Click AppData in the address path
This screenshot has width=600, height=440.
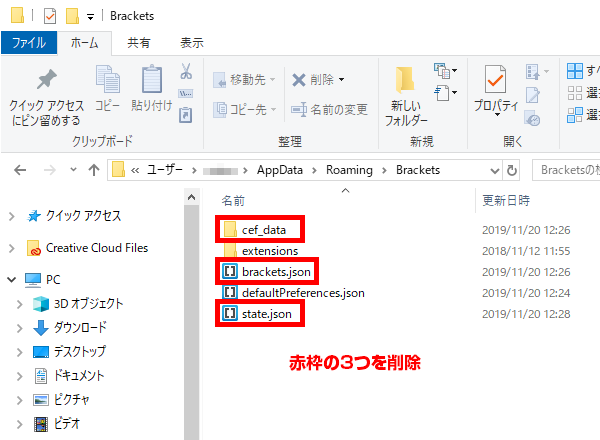click(280, 170)
